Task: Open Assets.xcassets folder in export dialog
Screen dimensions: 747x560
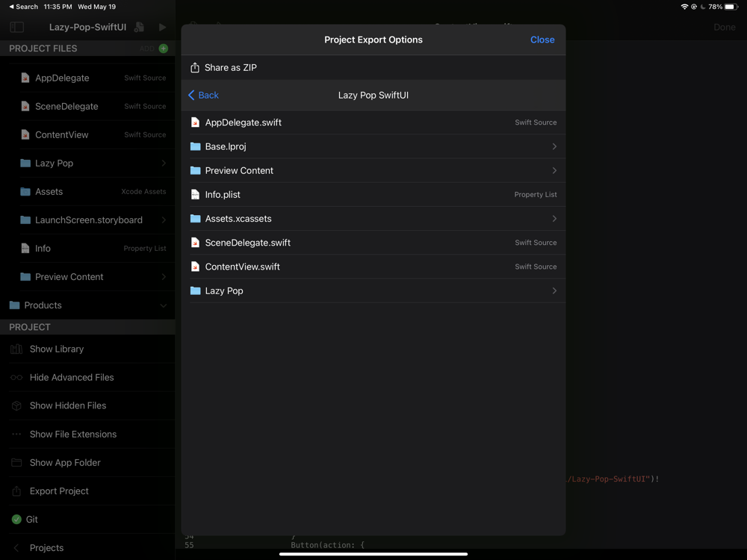Action: (x=373, y=219)
